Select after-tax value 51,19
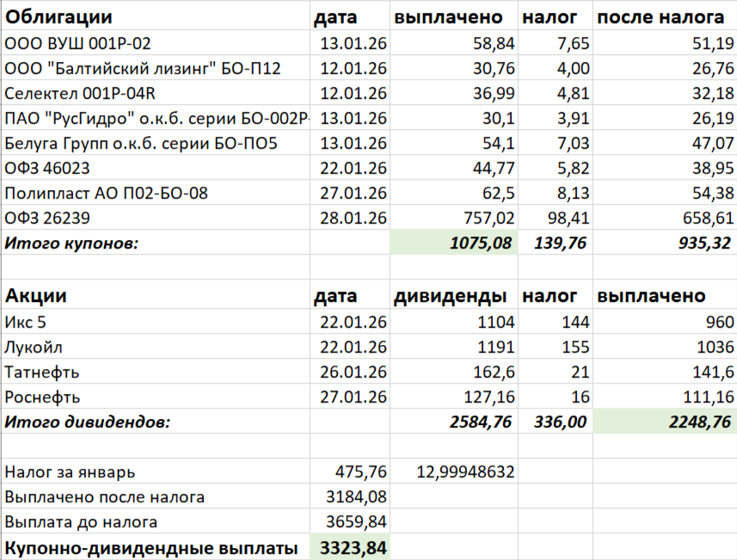 click(665, 43)
